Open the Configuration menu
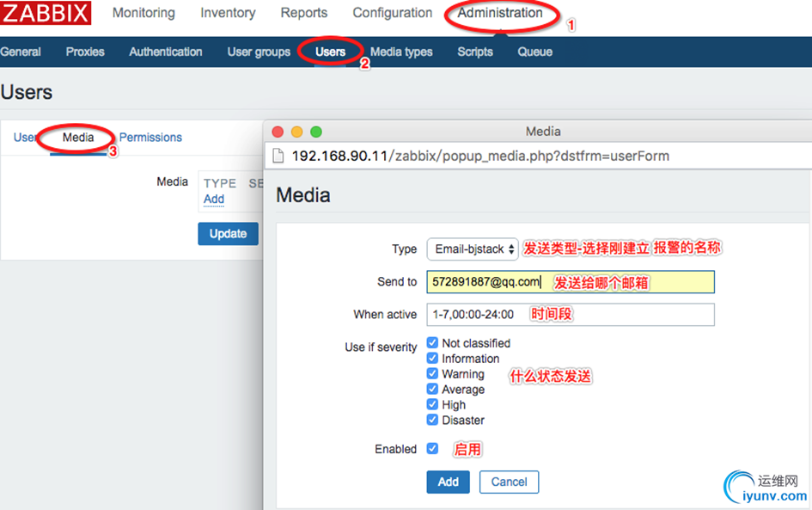 tap(392, 13)
